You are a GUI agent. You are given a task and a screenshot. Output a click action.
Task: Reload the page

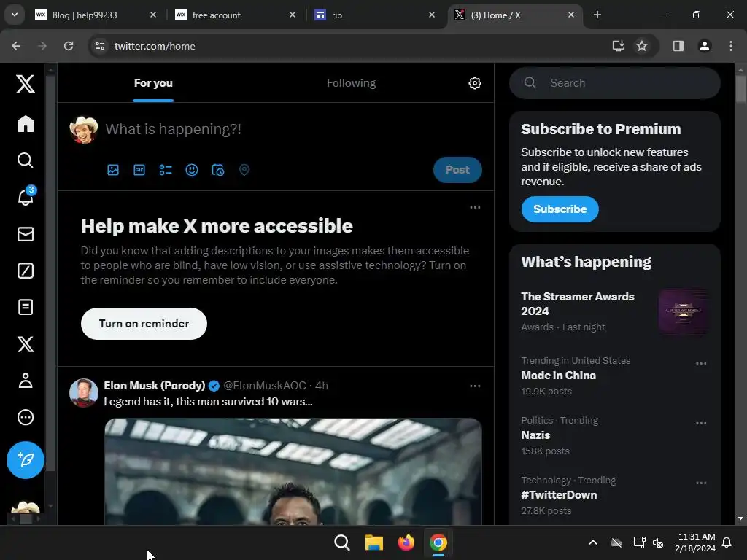click(69, 46)
